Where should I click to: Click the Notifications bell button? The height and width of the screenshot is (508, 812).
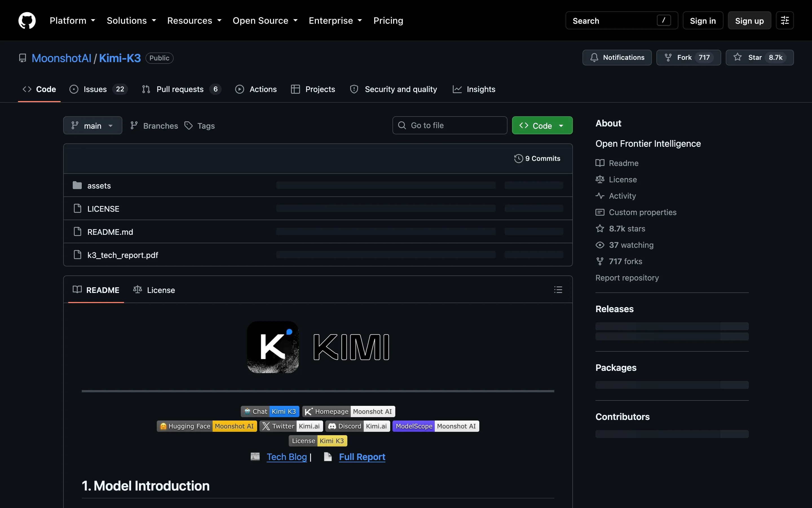(617, 58)
